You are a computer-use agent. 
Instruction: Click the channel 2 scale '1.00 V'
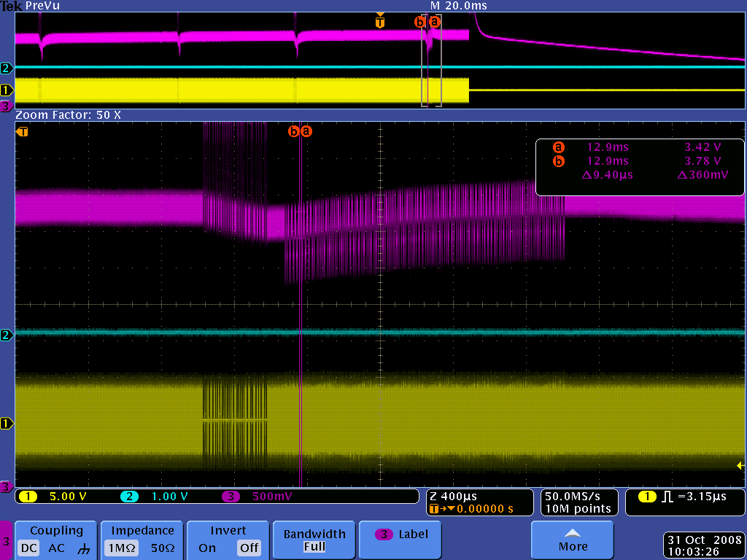pos(169,497)
